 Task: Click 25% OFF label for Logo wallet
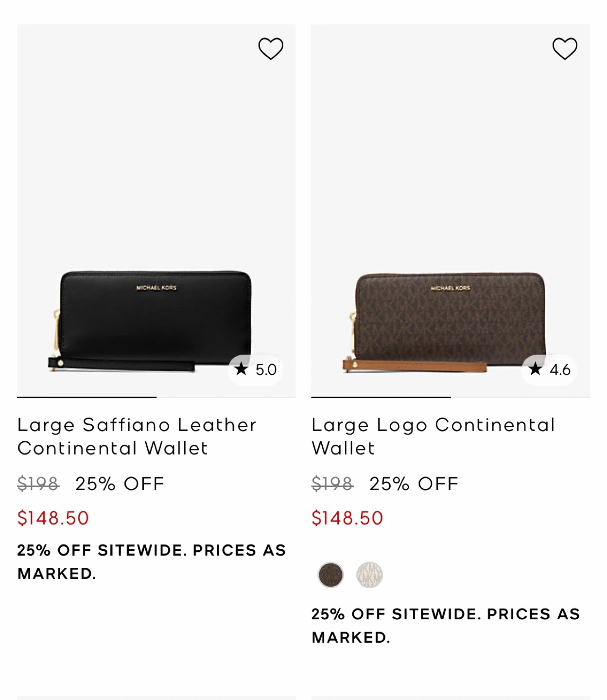[414, 484]
